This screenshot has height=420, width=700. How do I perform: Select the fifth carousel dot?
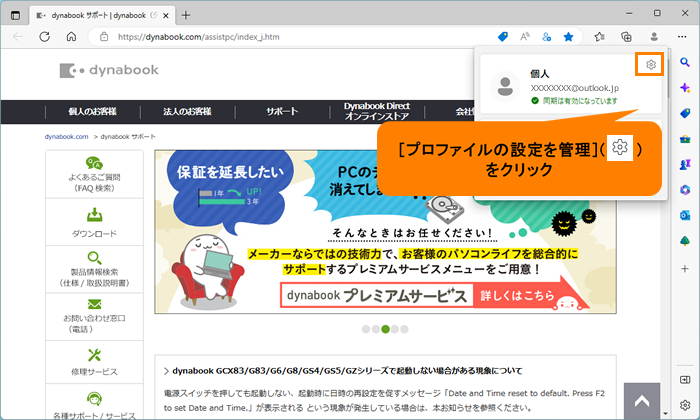pos(404,329)
